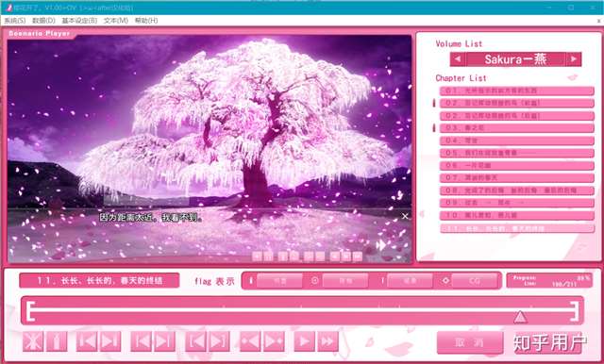Toggle the flag button next to the exclamation icon
604x364 pixels.
tap(410, 281)
